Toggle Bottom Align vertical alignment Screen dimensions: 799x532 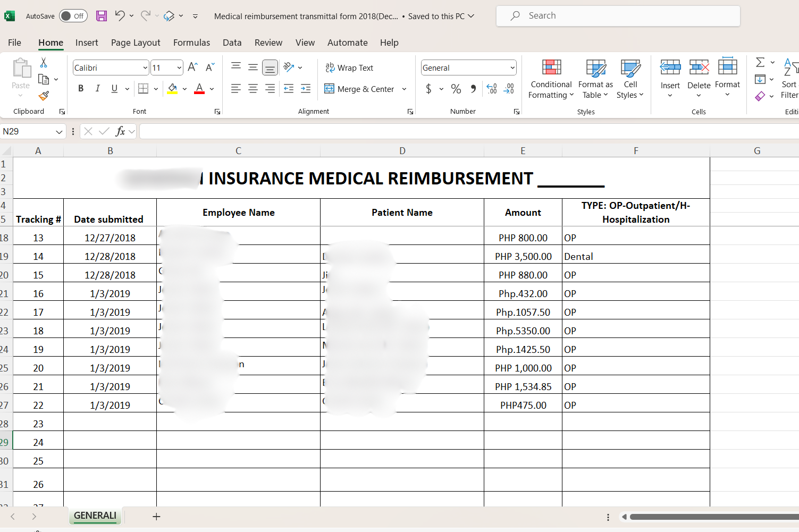[270, 67]
